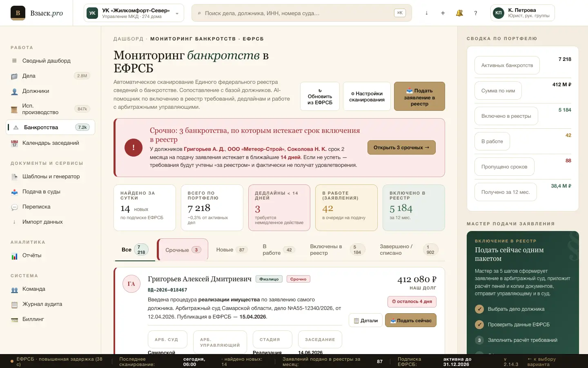Image resolution: width=588 pixels, height=368 pixels.
Task: Click the Отчёты bar chart icon
Action: 14,256
